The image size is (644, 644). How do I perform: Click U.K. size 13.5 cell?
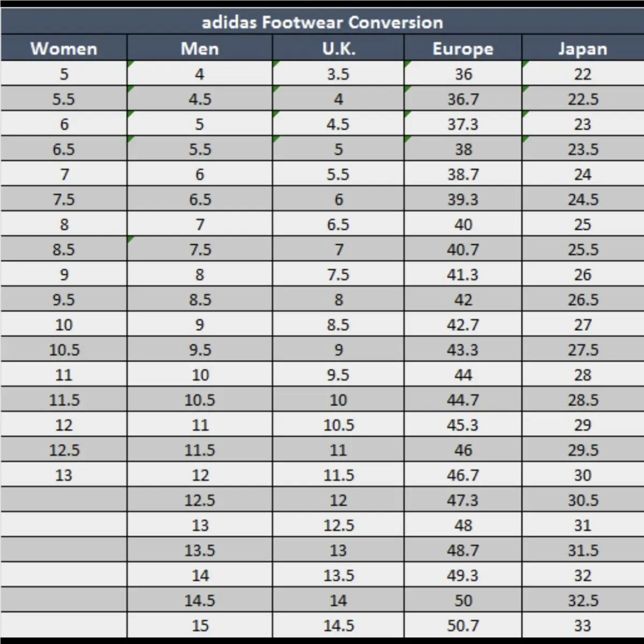[x=338, y=575]
